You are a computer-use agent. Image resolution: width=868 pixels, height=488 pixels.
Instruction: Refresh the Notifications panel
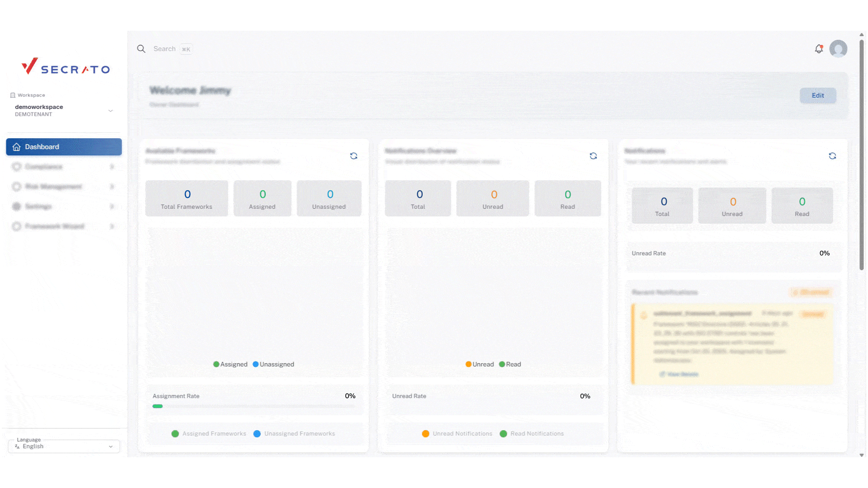(x=832, y=156)
